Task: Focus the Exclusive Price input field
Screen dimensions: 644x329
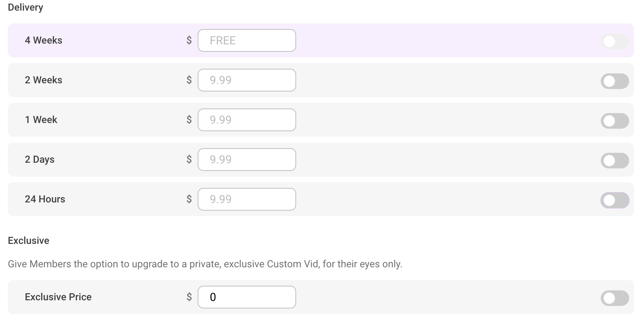Action: pos(247,297)
